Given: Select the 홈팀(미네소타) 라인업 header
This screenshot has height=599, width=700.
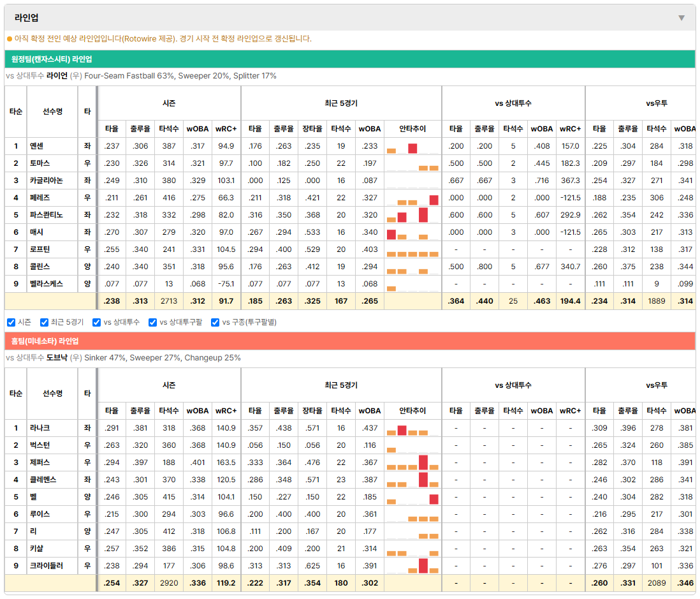Looking at the screenshot, I should [350, 341].
